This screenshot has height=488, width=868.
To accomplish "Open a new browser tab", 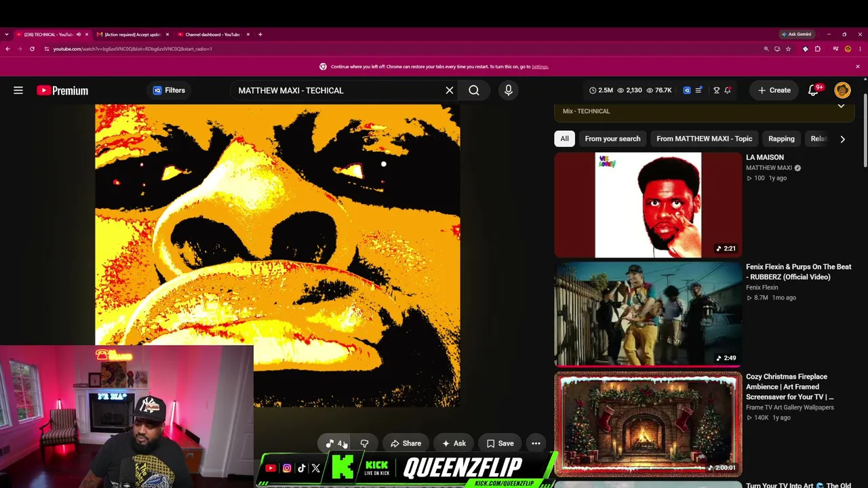I will pyautogui.click(x=260, y=35).
